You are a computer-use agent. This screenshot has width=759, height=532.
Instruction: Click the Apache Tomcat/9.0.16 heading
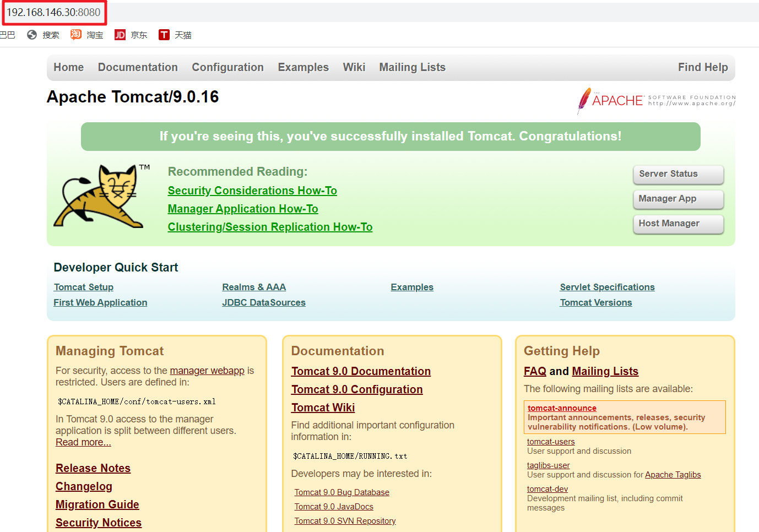click(133, 97)
